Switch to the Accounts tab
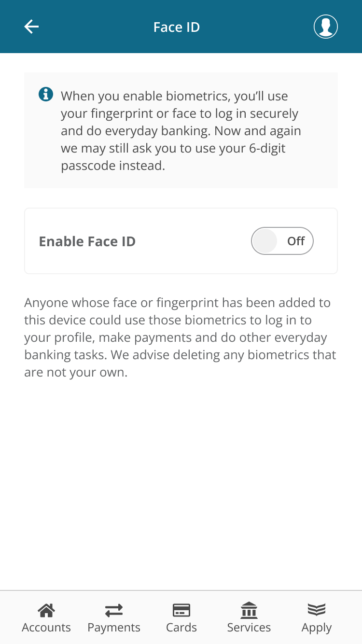Screen dimensions: 362x644 46,617
